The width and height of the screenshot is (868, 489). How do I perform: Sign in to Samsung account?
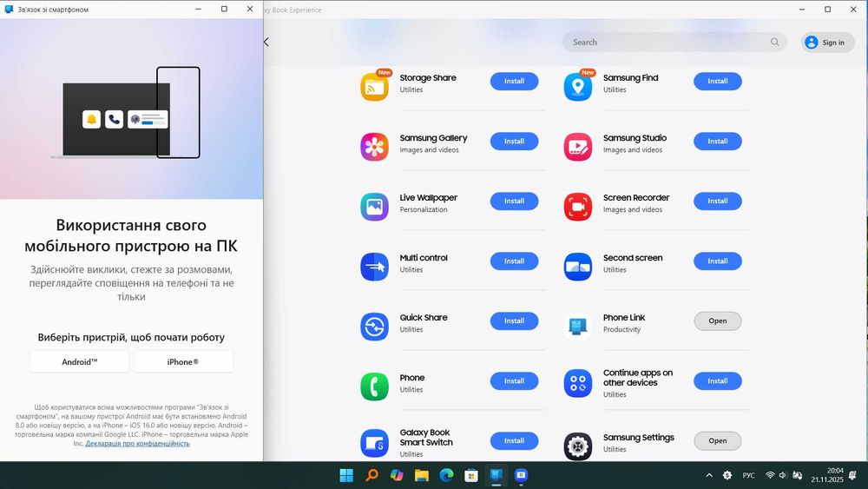(827, 42)
